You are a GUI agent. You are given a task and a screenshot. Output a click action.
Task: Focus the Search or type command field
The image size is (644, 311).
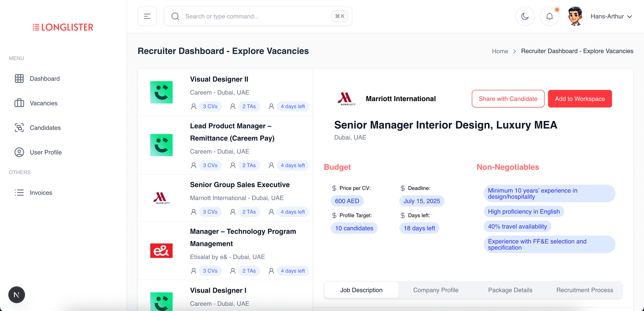(x=258, y=16)
